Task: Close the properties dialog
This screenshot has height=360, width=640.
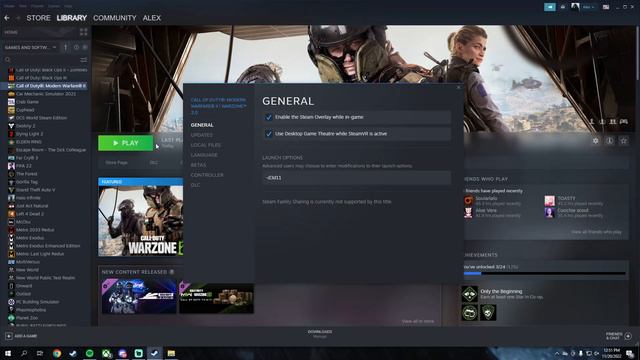Action: coord(458,87)
